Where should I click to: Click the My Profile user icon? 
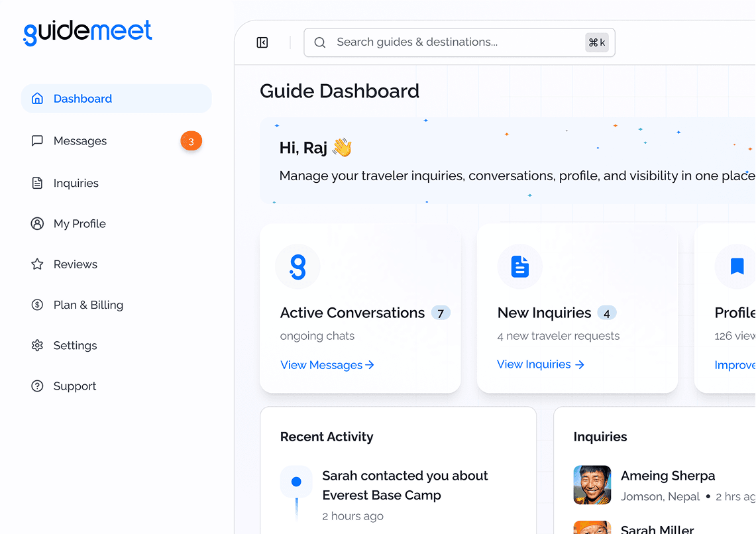pyautogui.click(x=37, y=224)
